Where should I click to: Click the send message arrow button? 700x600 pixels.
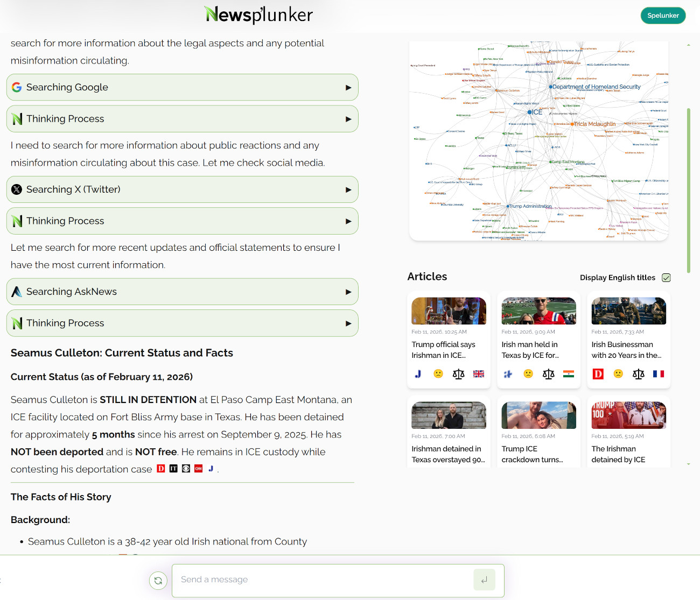coord(484,580)
